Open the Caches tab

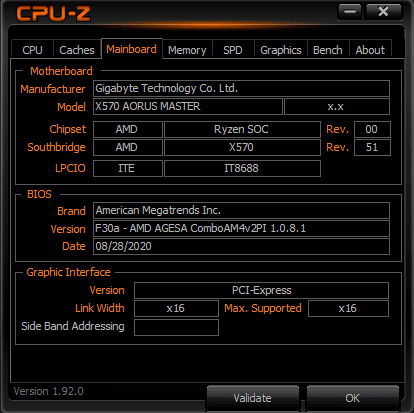[x=77, y=50]
